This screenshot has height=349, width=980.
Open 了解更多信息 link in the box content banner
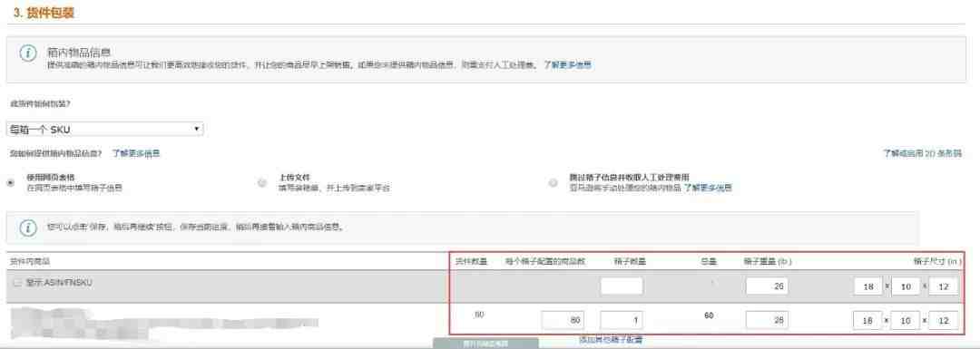[567, 65]
